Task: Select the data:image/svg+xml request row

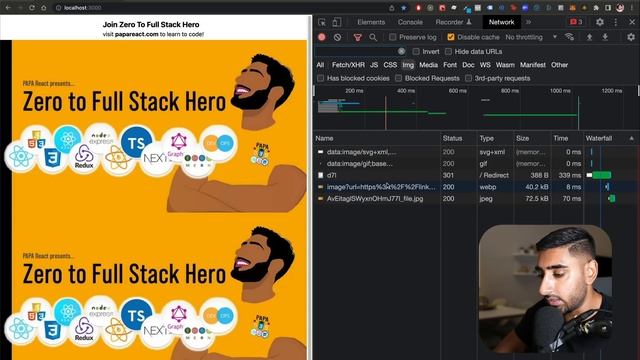Action: click(475, 152)
